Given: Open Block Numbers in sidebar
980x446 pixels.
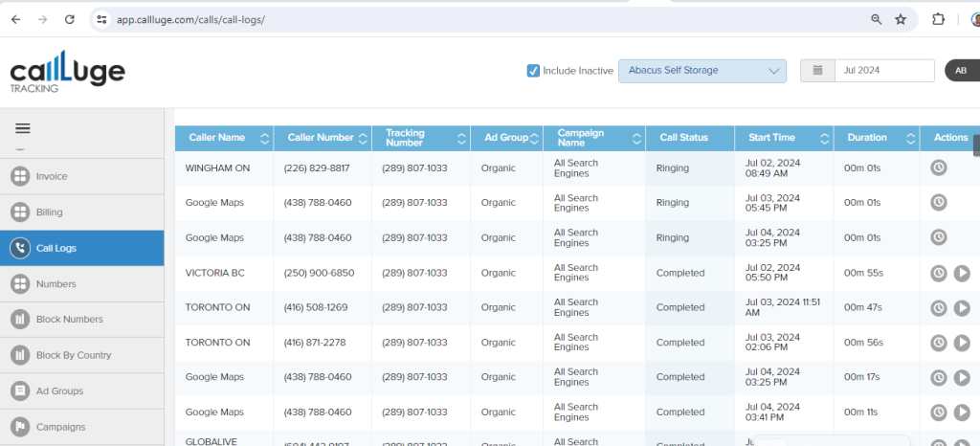Looking at the screenshot, I should pos(69,320).
